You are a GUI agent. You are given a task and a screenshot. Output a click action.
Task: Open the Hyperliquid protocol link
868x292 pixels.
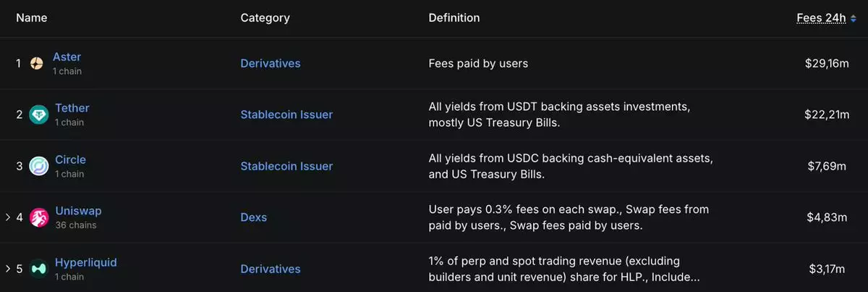tap(85, 262)
